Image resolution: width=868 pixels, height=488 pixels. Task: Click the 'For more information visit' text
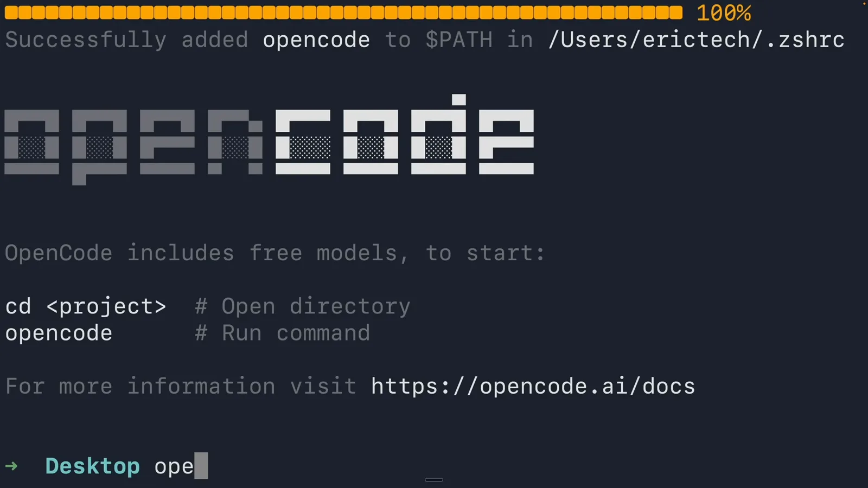(x=181, y=387)
